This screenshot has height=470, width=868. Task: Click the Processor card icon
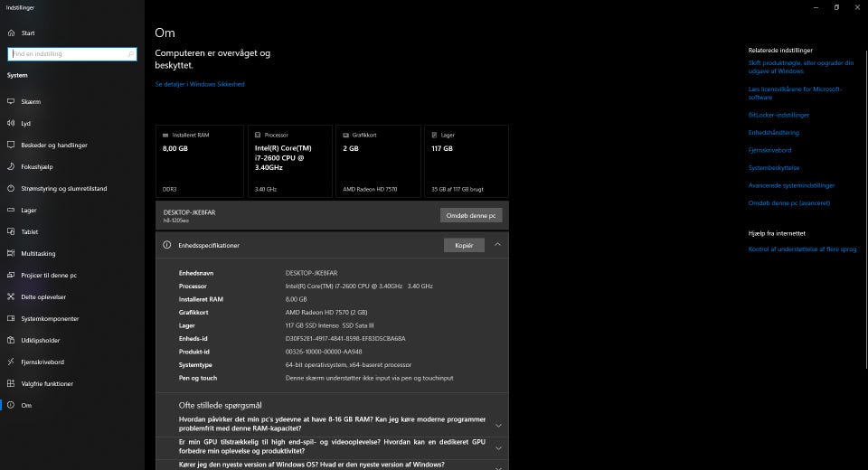point(258,135)
